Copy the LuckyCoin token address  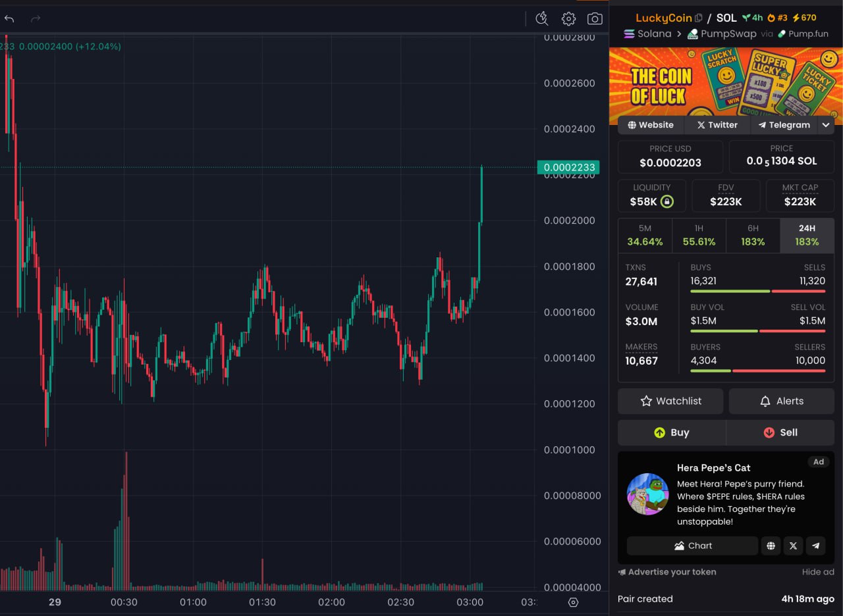[x=699, y=18]
